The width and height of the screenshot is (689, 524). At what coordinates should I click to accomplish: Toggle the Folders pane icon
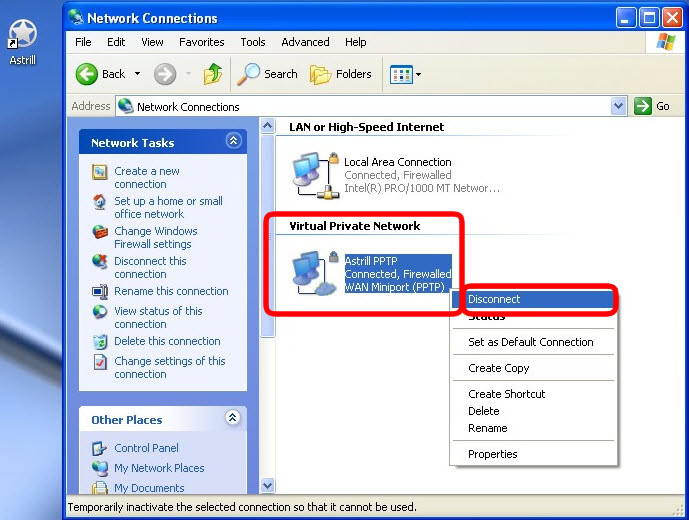[x=320, y=74]
